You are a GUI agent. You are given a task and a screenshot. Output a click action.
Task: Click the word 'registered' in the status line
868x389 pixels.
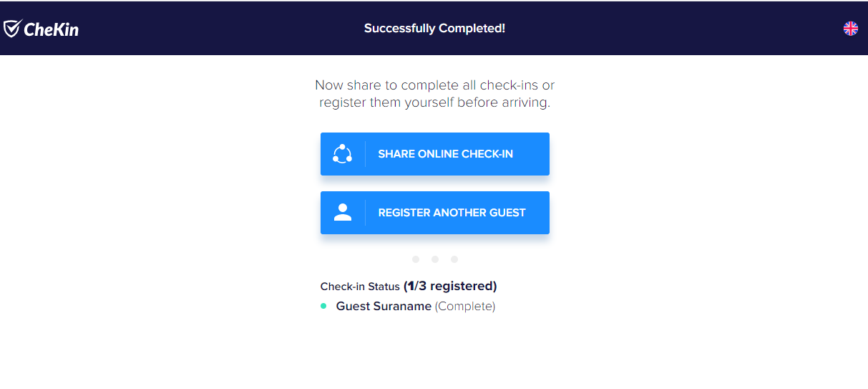(463, 286)
